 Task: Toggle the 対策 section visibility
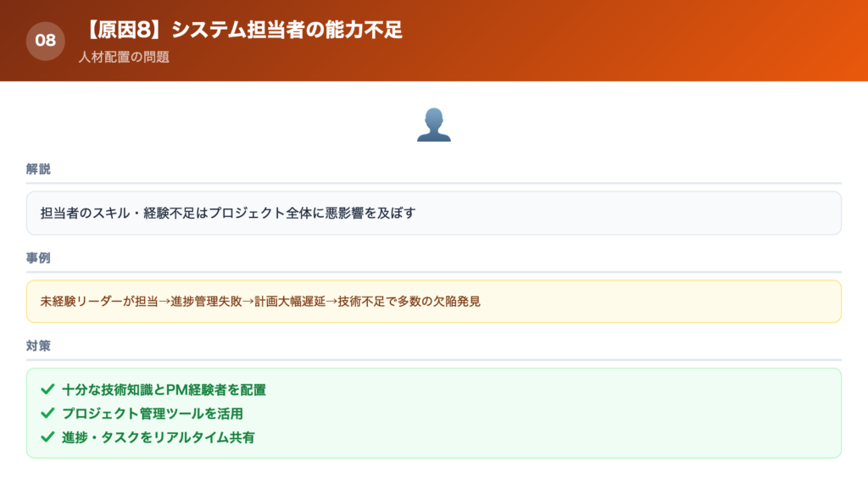(x=39, y=347)
